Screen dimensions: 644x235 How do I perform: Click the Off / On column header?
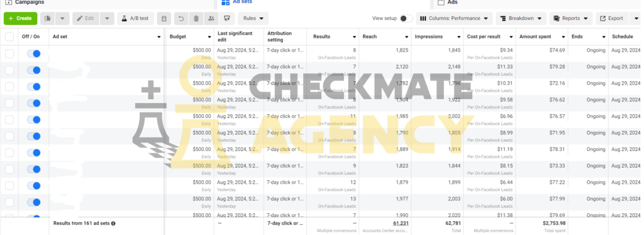click(31, 37)
